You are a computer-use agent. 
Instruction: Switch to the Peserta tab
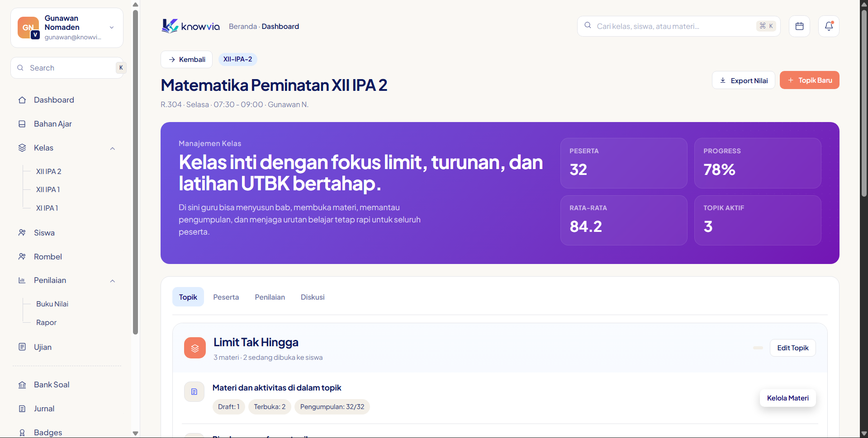[x=226, y=297]
